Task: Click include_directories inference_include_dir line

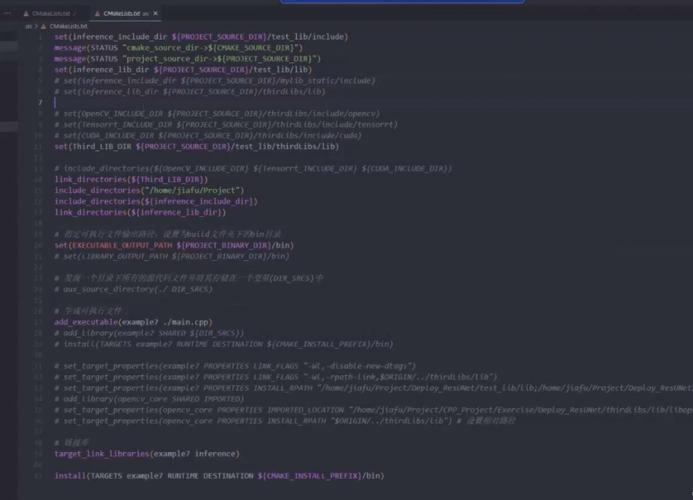Action: [156, 202]
